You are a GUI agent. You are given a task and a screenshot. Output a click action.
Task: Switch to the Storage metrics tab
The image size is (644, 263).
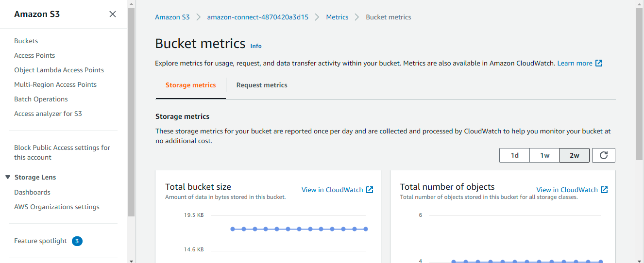click(x=190, y=85)
